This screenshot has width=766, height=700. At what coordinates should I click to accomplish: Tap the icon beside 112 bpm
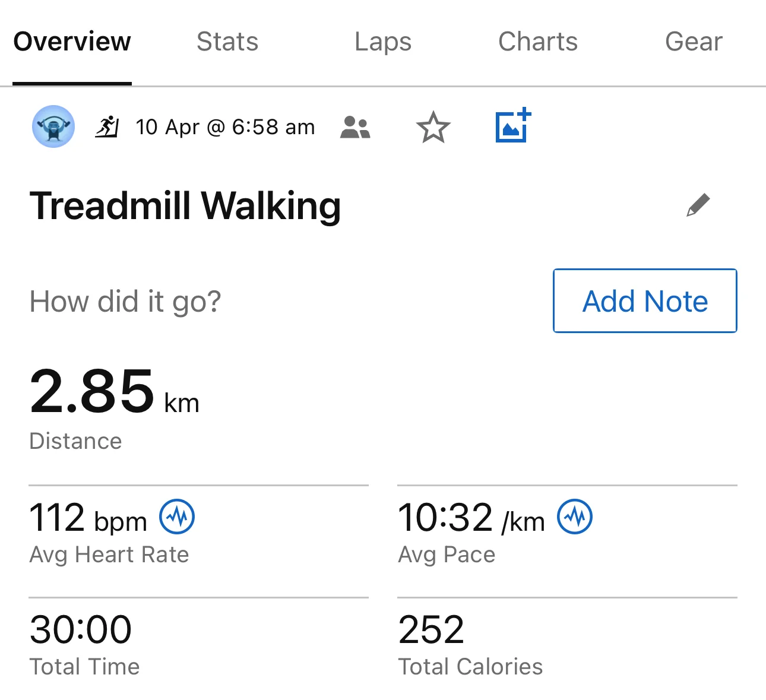(177, 517)
